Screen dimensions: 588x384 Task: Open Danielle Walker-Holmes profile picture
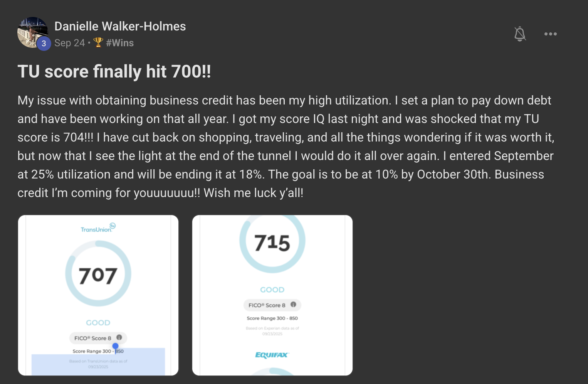click(x=33, y=32)
